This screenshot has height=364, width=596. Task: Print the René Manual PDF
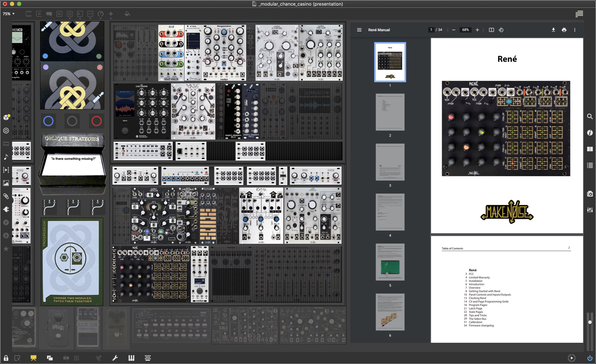[564, 30]
